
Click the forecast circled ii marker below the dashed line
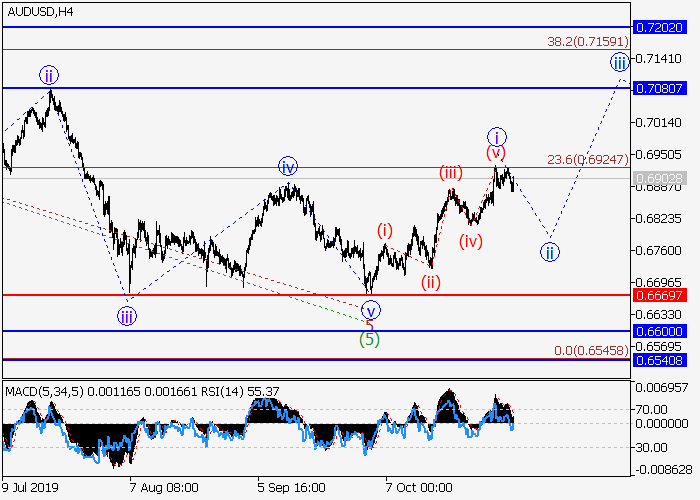[x=550, y=252]
